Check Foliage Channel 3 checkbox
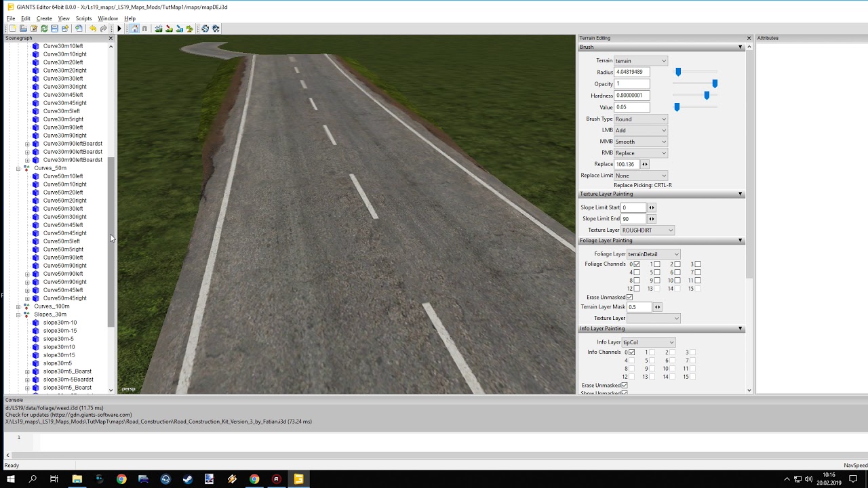The image size is (868, 488). 698,264
